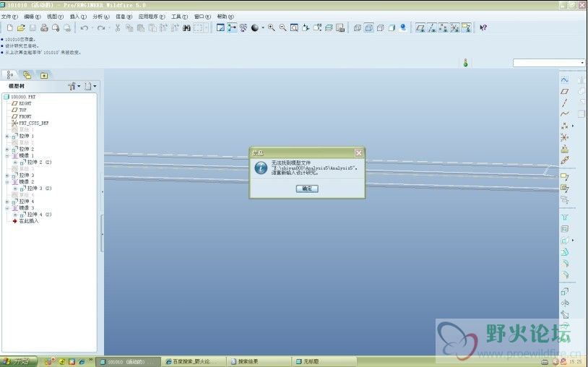Click the Undo arrow icon
The height and width of the screenshot is (367, 588).
coord(85,27)
